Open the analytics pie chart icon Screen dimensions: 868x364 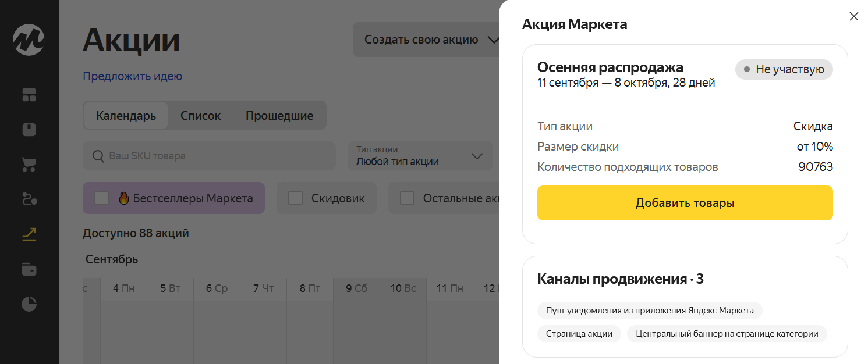pyautogui.click(x=29, y=304)
